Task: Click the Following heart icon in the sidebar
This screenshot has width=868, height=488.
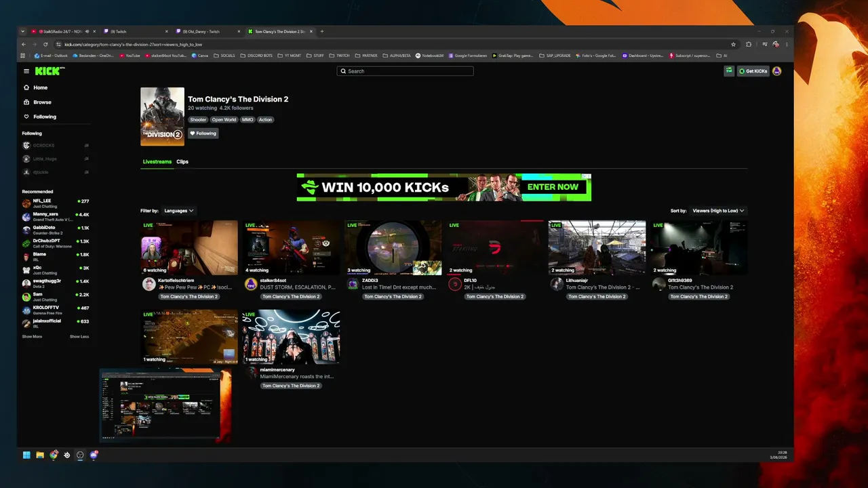Action: pyautogui.click(x=26, y=117)
